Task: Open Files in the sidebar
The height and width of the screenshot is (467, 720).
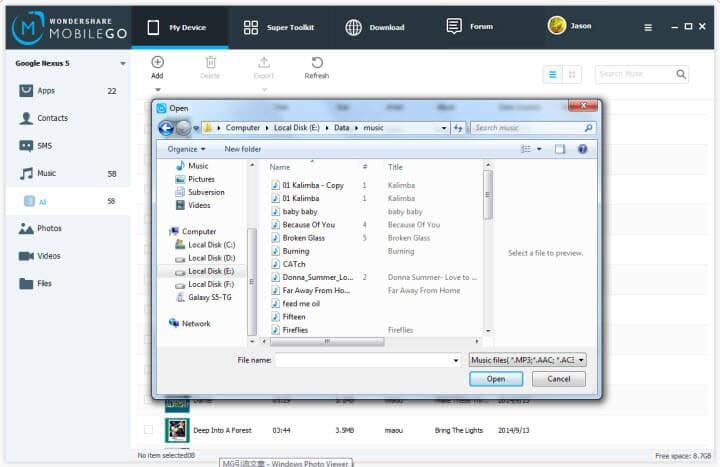Action: point(68,283)
